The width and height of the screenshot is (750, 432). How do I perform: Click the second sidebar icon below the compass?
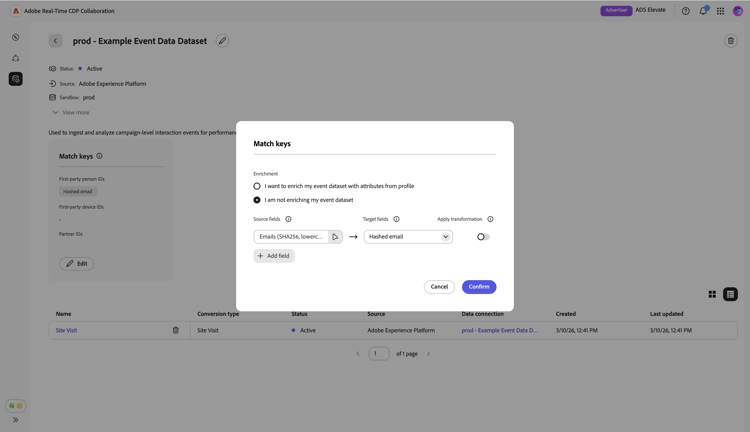15,58
